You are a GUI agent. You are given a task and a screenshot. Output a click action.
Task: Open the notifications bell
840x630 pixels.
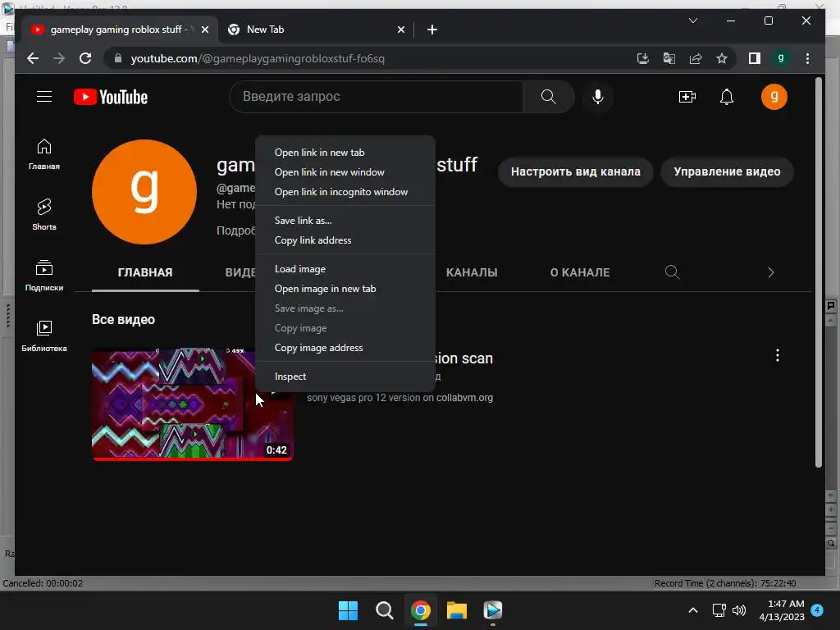click(727, 97)
